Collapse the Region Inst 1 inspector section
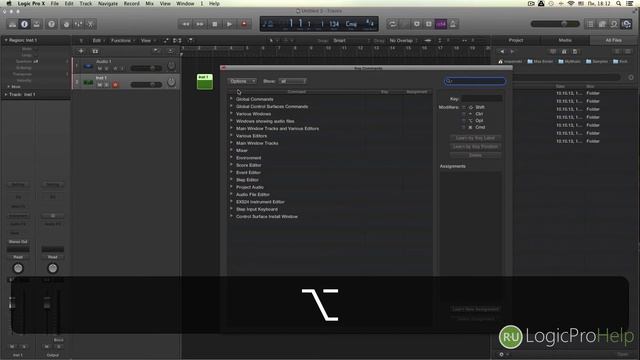Screen dimensions: 640x360 click(6, 40)
